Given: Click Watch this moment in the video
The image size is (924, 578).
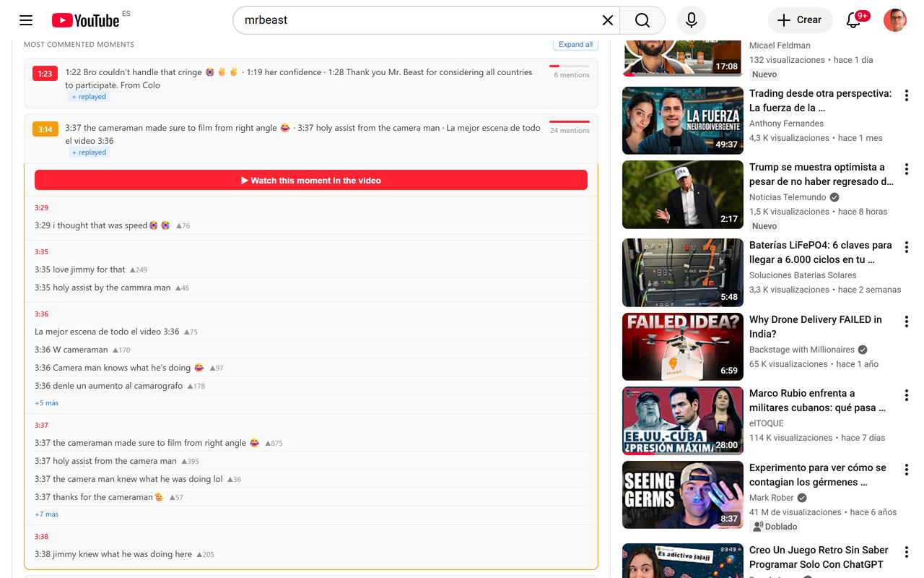Looking at the screenshot, I should [311, 180].
